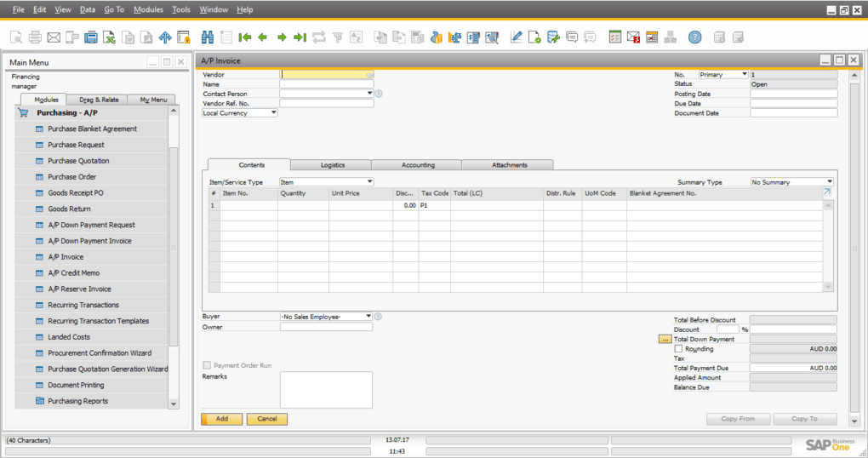Go to previous record green arrow

(263, 37)
